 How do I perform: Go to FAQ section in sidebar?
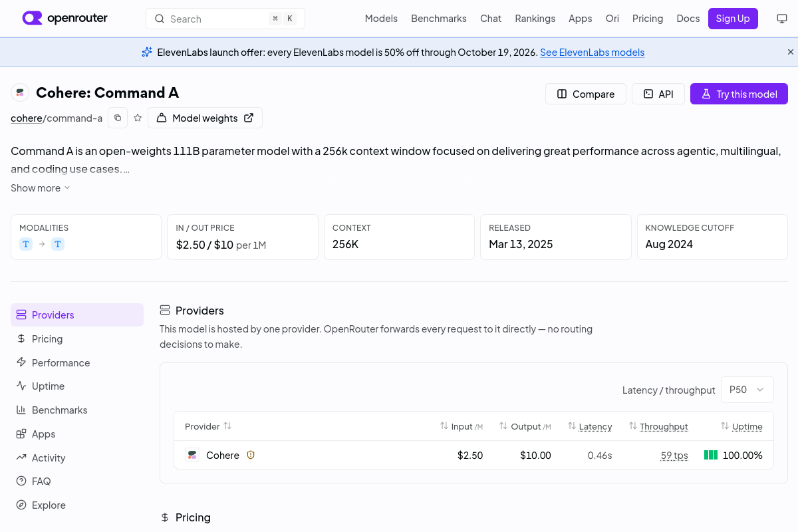[77, 481]
